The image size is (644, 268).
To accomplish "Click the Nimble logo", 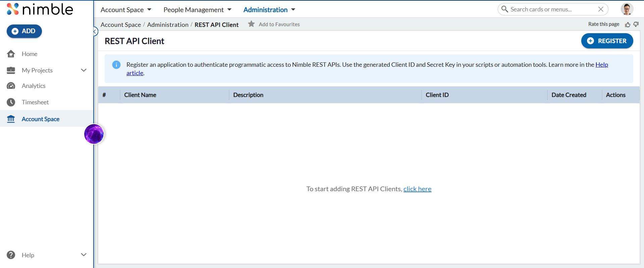I will pyautogui.click(x=40, y=9).
